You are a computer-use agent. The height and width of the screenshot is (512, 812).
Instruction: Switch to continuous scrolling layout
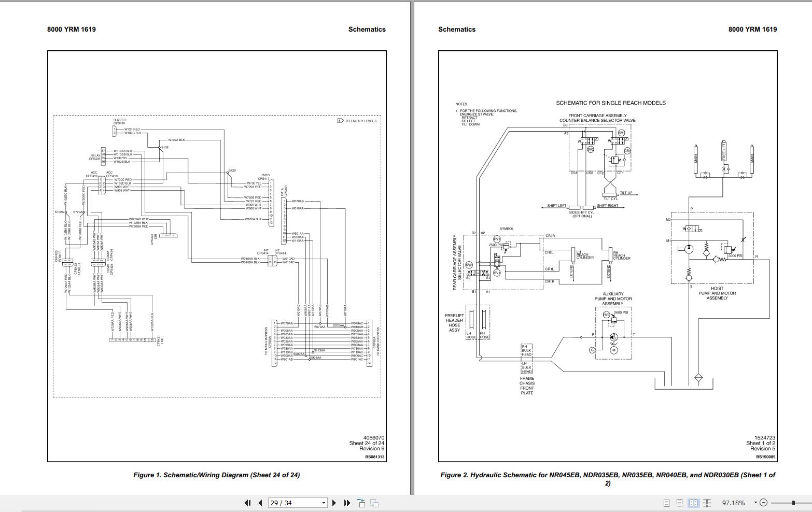pyautogui.click(x=680, y=503)
